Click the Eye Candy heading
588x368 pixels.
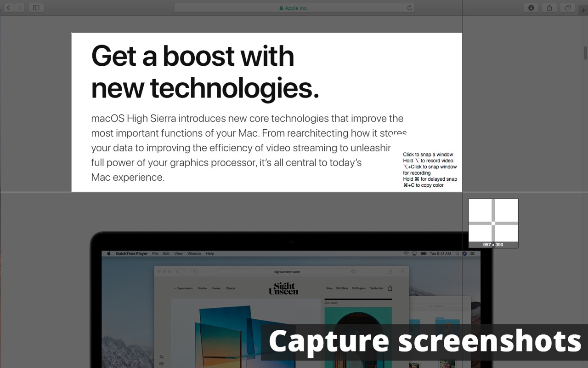point(331,303)
